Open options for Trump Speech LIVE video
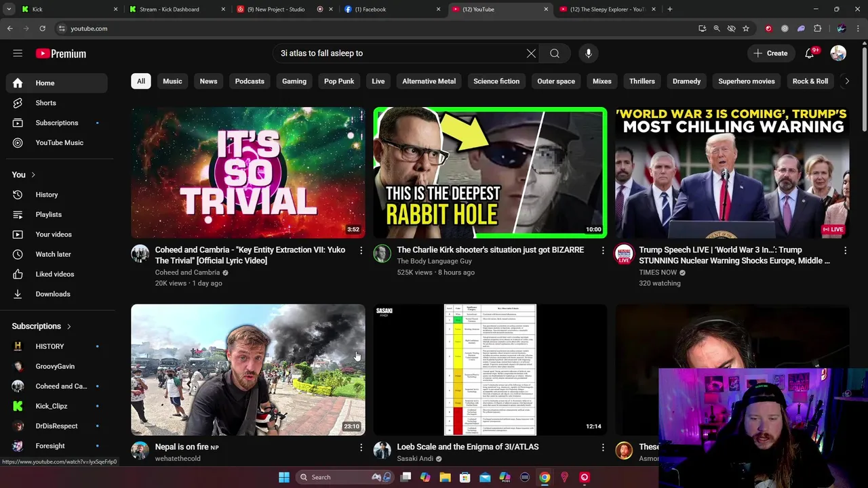The width and height of the screenshot is (868, 488). [x=845, y=251]
